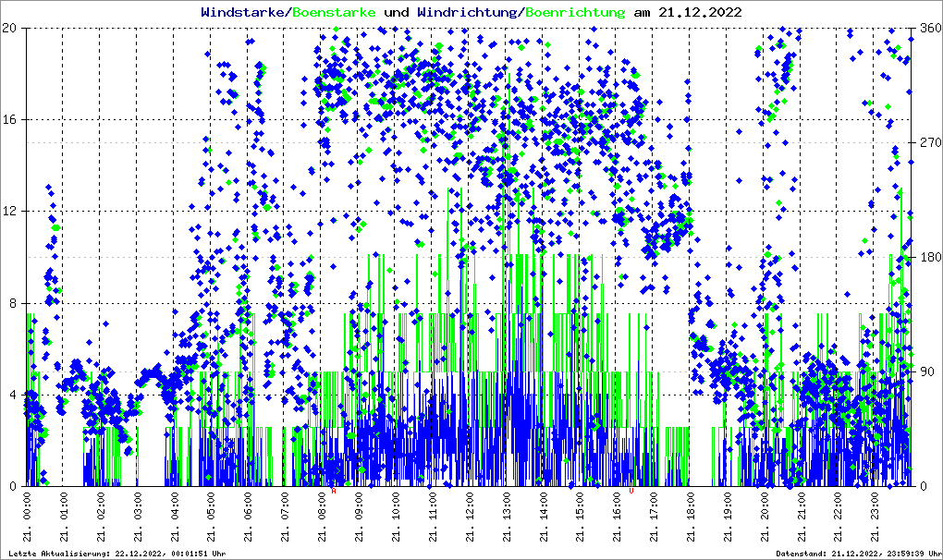Click the direction axis value "90"

926,371
